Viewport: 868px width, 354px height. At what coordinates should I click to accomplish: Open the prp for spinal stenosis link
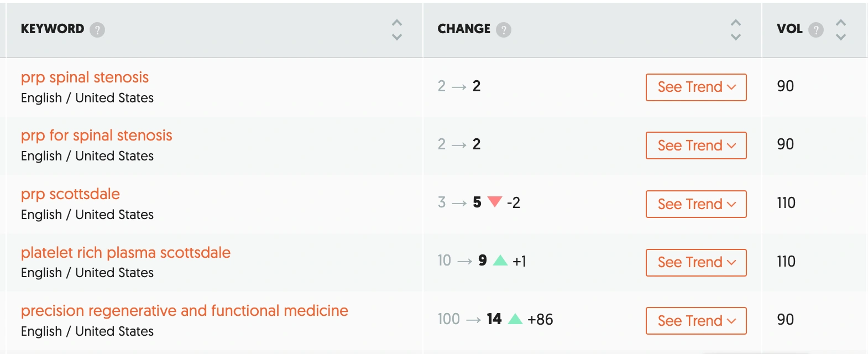pyautogui.click(x=96, y=136)
